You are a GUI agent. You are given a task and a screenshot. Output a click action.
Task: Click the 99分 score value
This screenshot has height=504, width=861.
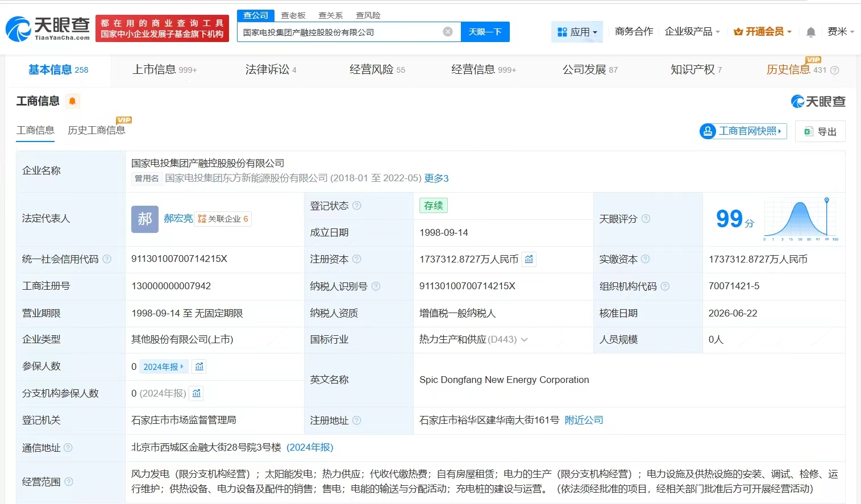tap(735, 219)
